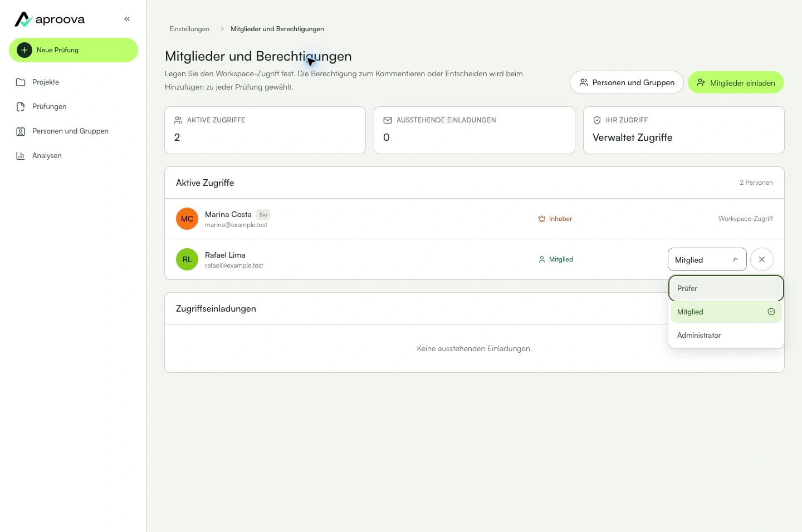Choose Mitglied in the role dropdown list
Viewport: 802px width, 532px height.
coord(726,312)
